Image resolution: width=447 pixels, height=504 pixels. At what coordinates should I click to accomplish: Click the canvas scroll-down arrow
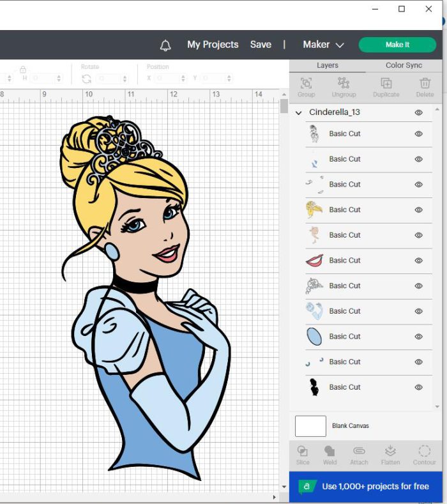[x=284, y=487]
